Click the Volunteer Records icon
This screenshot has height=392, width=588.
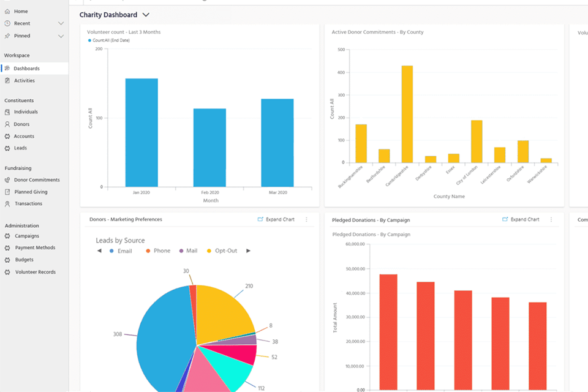tap(7, 272)
